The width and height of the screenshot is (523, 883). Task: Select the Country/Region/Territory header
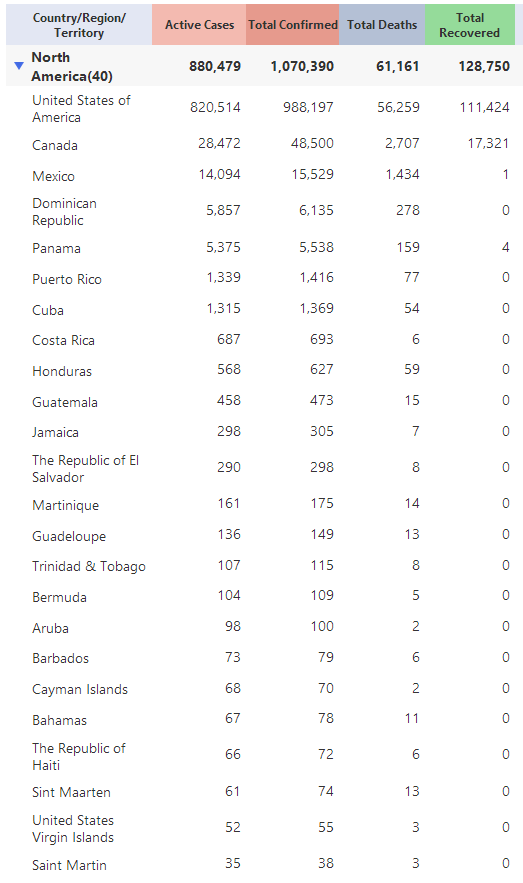(x=79, y=25)
